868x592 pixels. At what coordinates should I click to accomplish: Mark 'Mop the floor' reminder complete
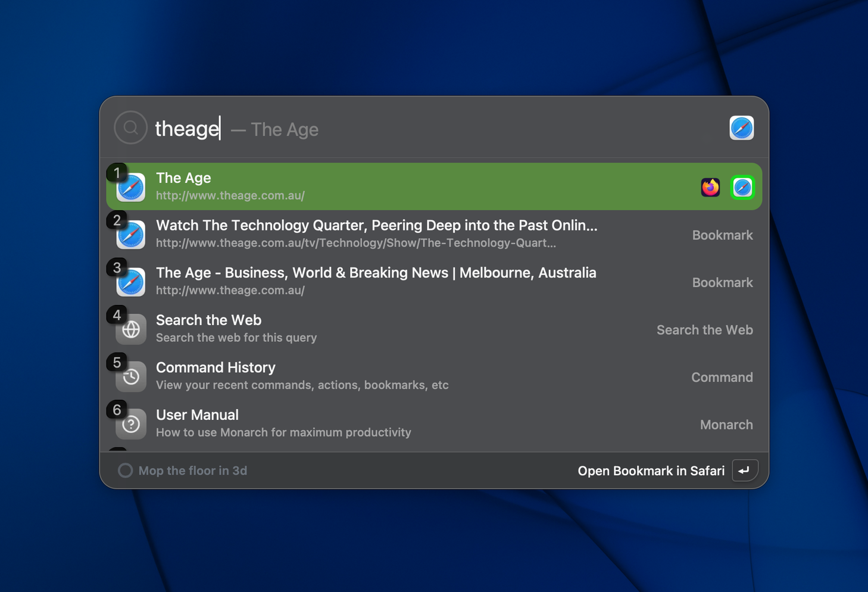pyautogui.click(x=125, y=471)
